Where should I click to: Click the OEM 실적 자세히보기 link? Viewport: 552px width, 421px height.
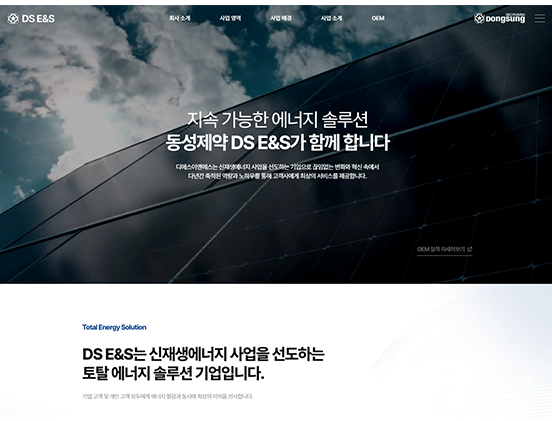click(x=445, y=249)
